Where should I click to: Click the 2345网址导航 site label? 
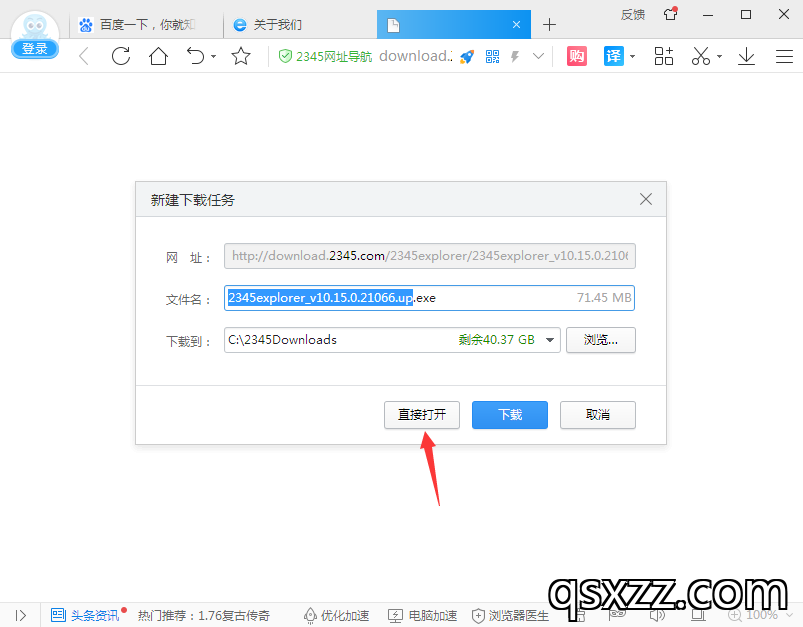pos(334,56)
